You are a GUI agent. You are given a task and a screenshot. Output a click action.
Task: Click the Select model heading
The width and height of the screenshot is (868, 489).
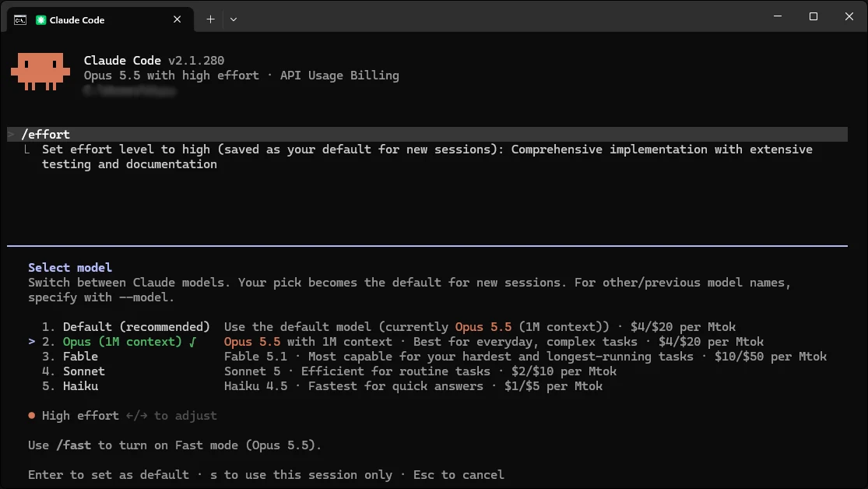(70, 268)
